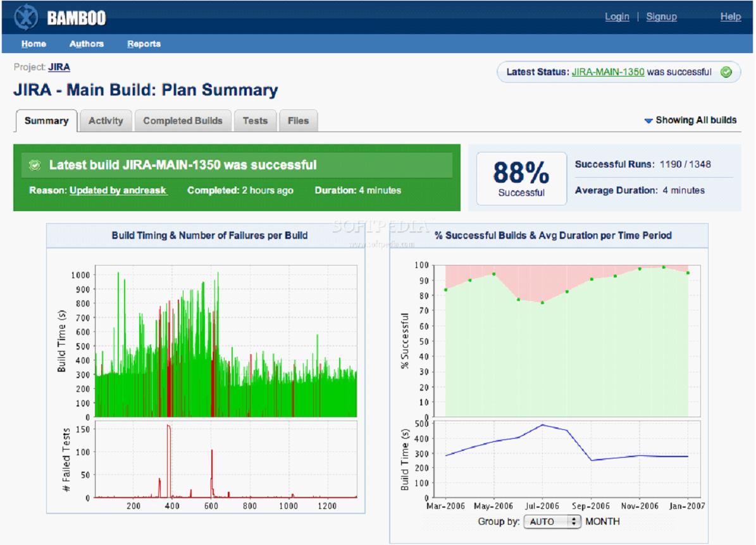
Task: Open the Group by AUTO dropdown
Action: click(x=552, y=522)
